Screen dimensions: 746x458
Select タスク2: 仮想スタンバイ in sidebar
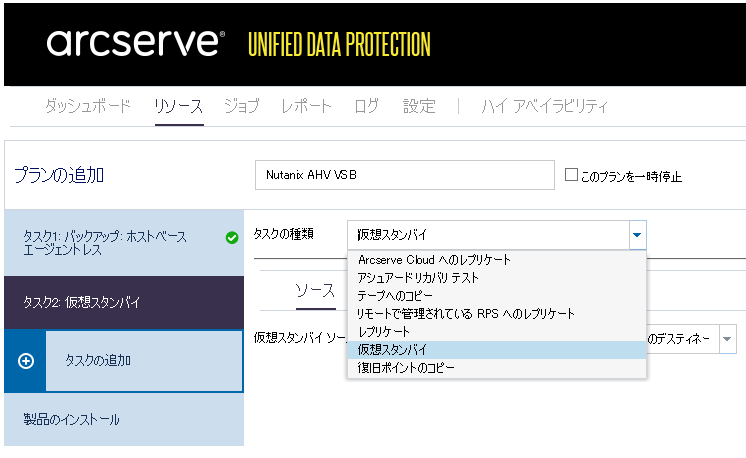[x=124, y=302]
